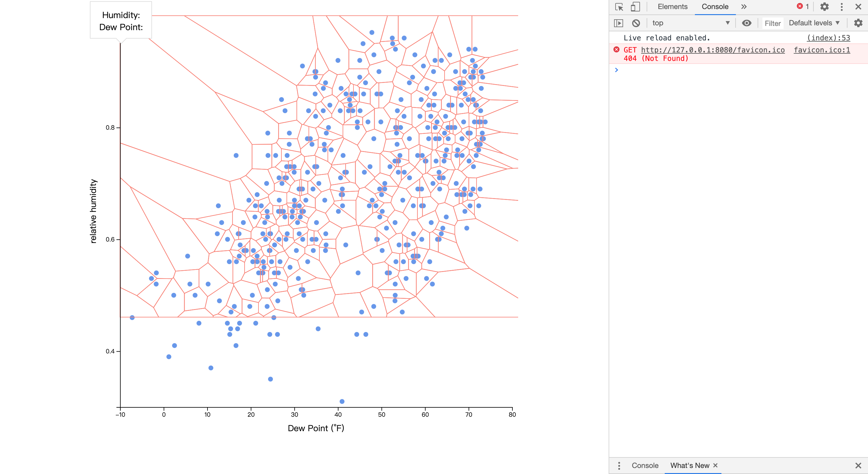Viewport: 868px width, 474px height.
Task: Show more DevTools tabs chevron
Action: tap(744, 7)
